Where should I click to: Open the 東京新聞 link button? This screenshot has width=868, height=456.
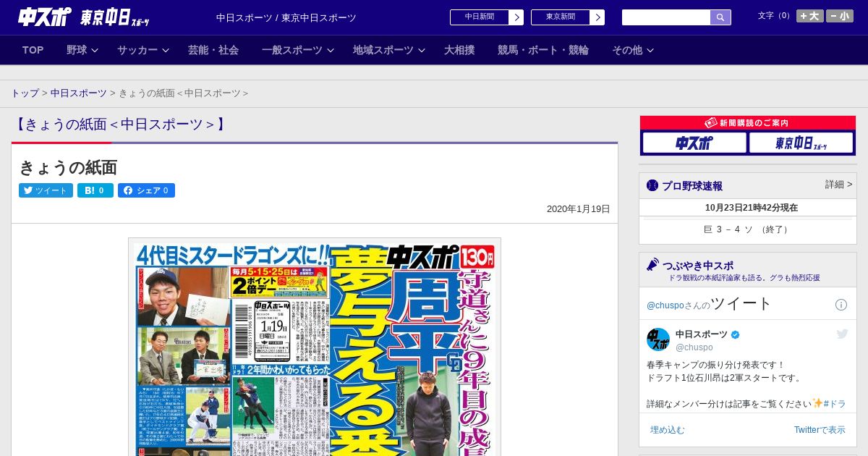pyautogui.click(x=561, y=17)
